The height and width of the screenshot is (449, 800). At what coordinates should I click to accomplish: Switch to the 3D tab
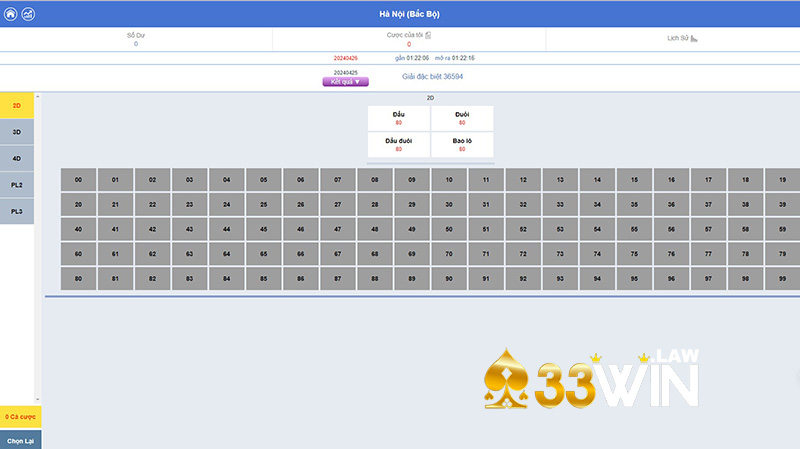coord(17,131)
